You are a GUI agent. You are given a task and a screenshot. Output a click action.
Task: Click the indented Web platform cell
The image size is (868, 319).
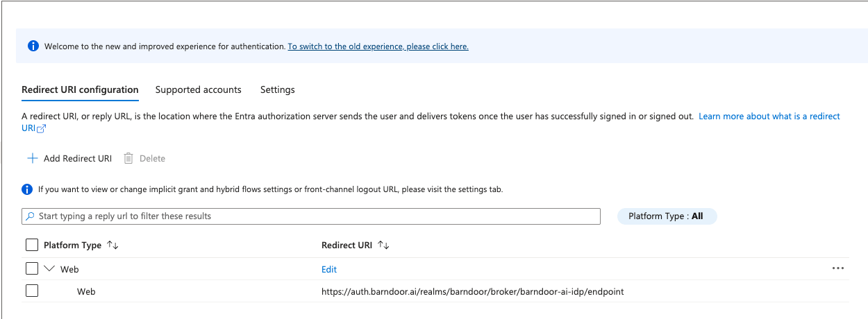click(x=86, y=292)
